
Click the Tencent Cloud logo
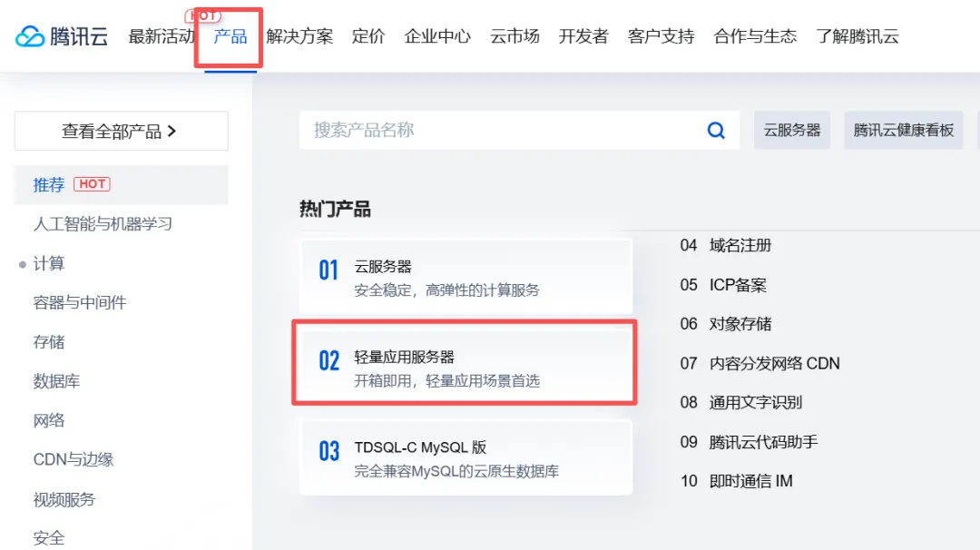pyautogui.click(x=62, y=36)
